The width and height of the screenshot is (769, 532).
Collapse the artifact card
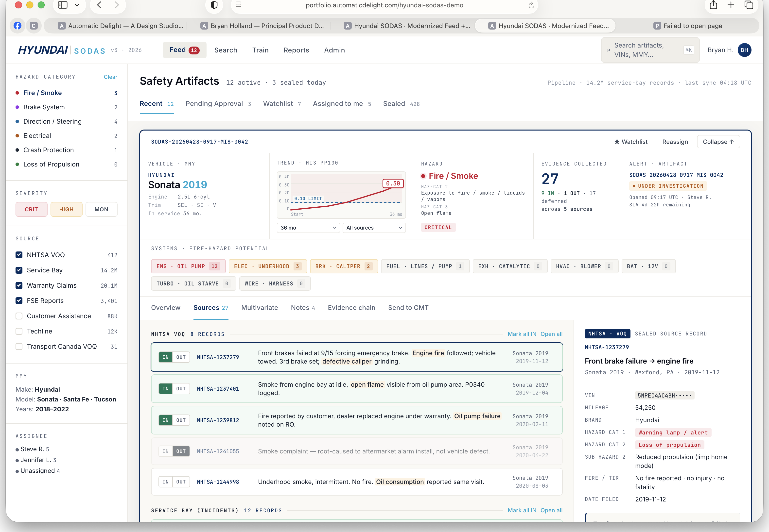[x=718, y=142]
